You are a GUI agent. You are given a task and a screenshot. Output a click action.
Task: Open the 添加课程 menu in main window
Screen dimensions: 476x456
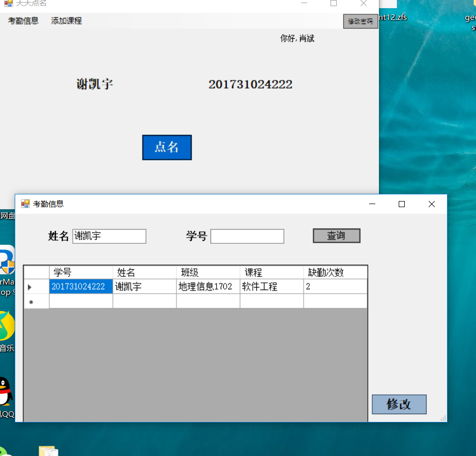(67, 21)
